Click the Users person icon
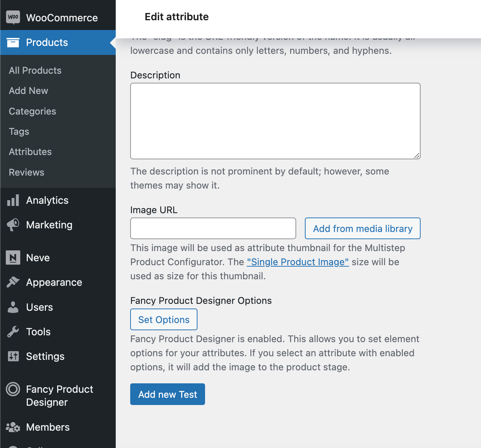The image size is (481, 448). point(13,307)
